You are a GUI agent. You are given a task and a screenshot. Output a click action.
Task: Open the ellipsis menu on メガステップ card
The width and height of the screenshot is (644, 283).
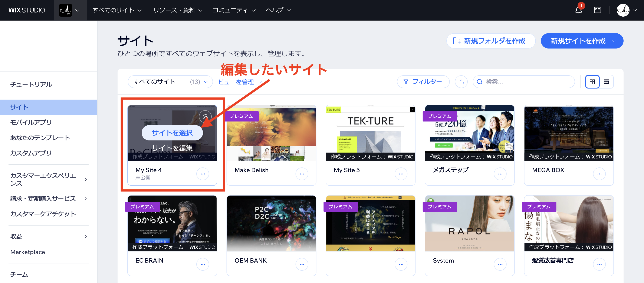[x=500, y=174]
